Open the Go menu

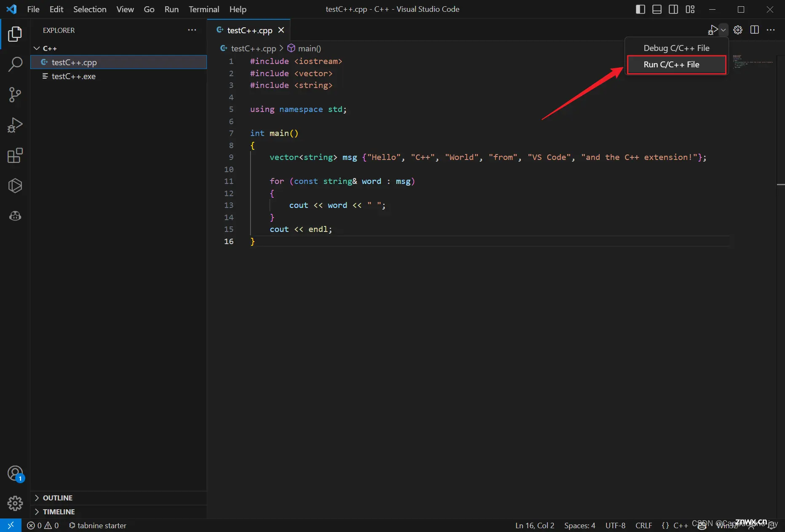tap(149, 9)
